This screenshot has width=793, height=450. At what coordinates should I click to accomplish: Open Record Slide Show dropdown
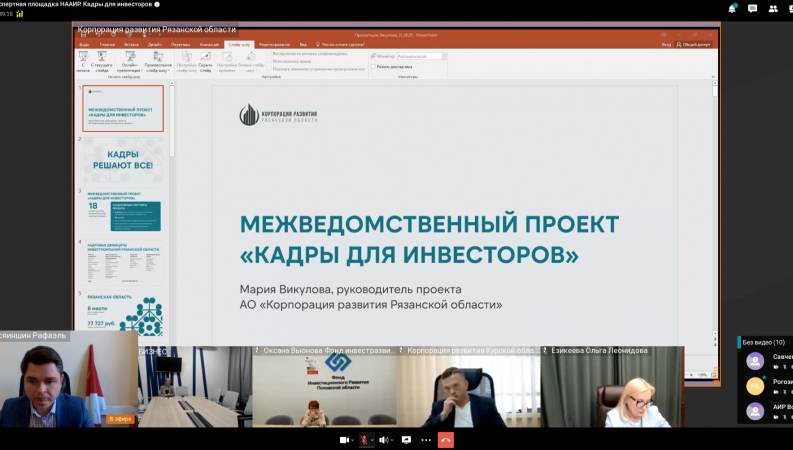click(251, 62)
